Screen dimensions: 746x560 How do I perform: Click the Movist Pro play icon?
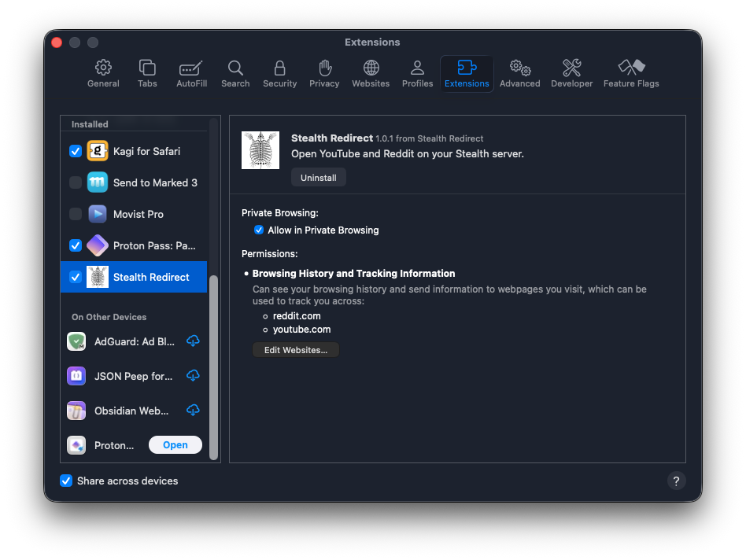pyautogui.click(x=98, y=214)
